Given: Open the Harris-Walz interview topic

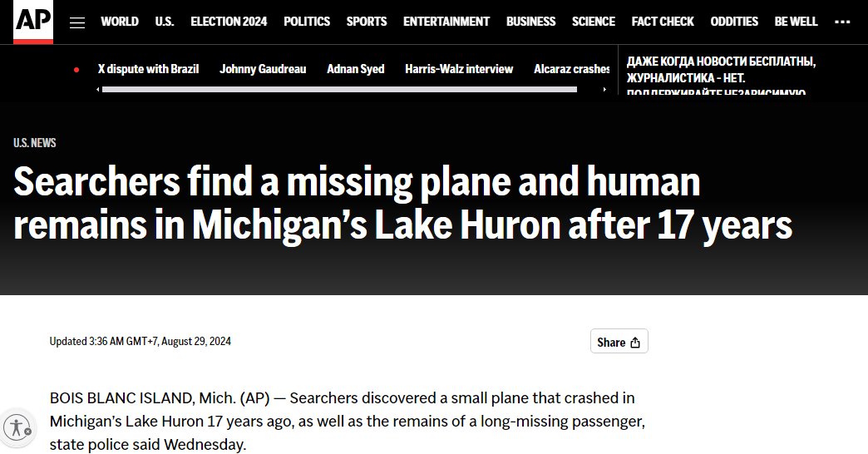Looking at the screenshot, I should [x=459, y=69].
